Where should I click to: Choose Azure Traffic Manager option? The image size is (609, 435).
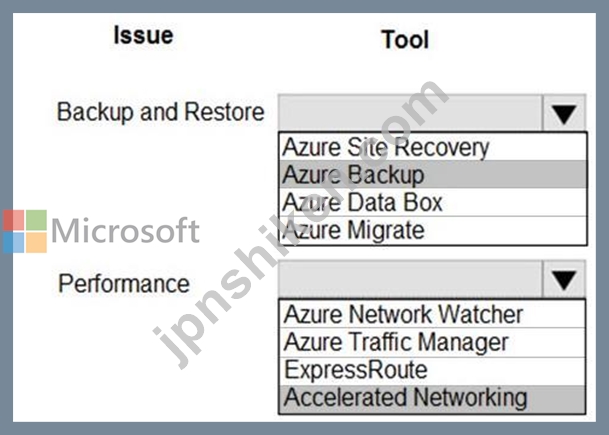pos(432,342)
